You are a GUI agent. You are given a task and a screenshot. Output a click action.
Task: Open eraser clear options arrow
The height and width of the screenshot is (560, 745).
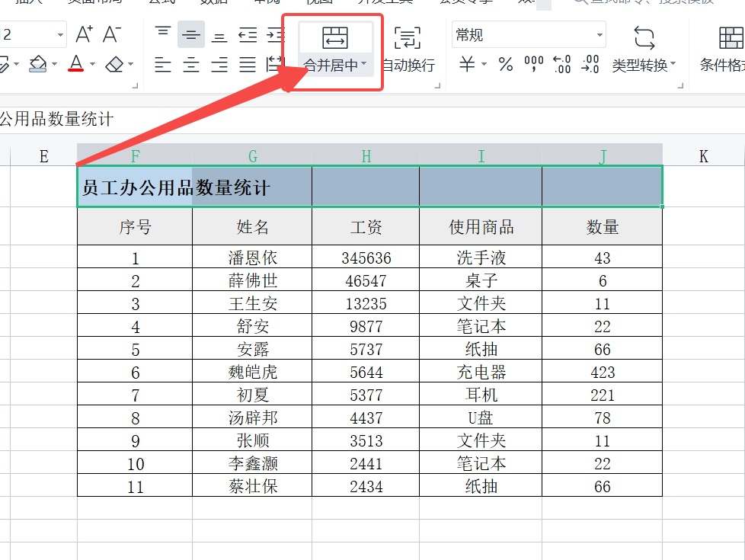pyautogui.click(x=131, y=64)
